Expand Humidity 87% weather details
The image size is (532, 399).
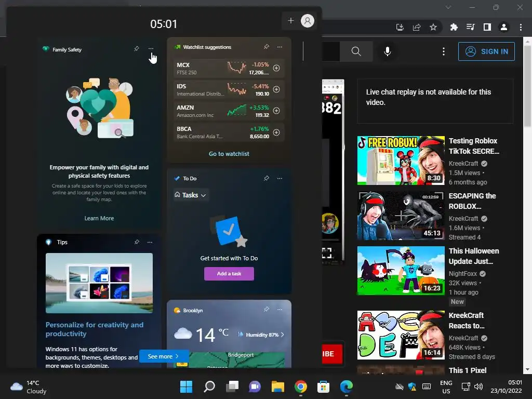pos(261,335)
